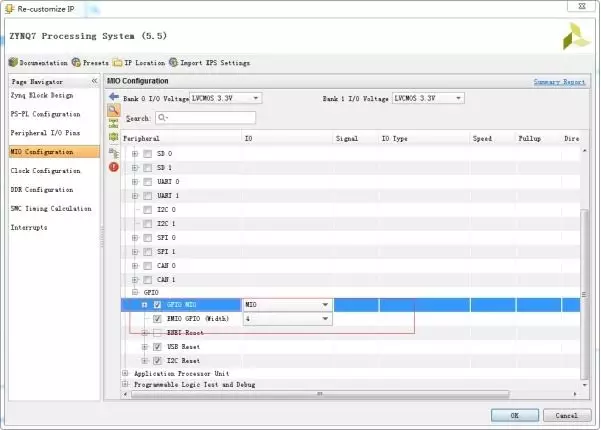Click the vertical scrollbar down arrow
601x430 pixels.
[584, 385]
